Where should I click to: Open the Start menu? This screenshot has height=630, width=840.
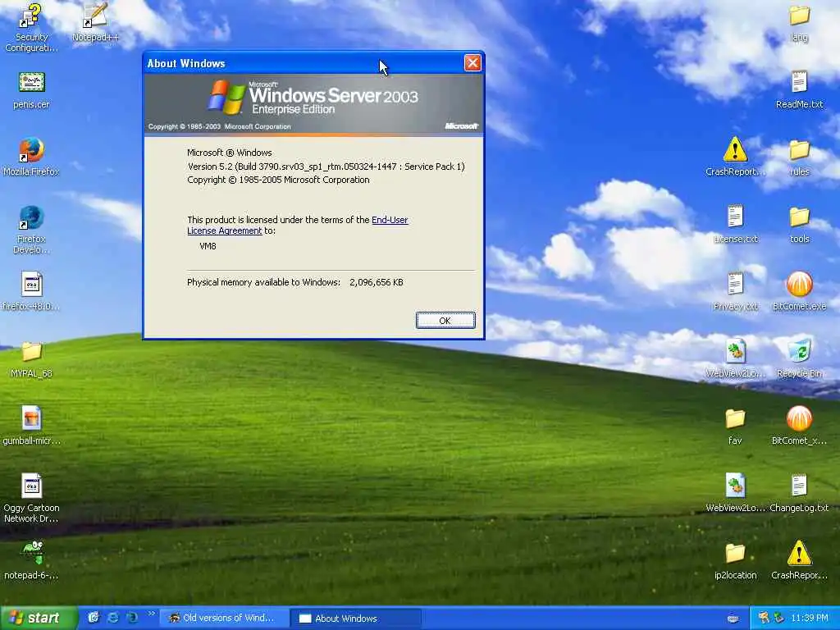pos(39,619)
